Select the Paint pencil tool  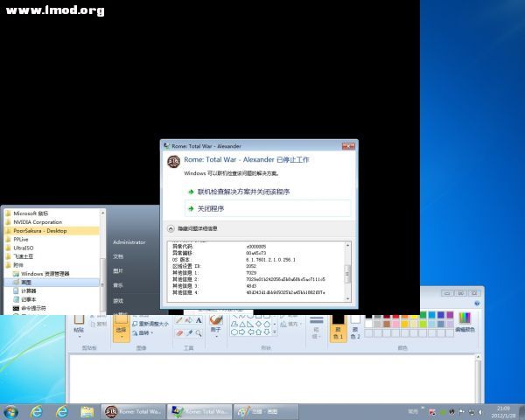178,320
